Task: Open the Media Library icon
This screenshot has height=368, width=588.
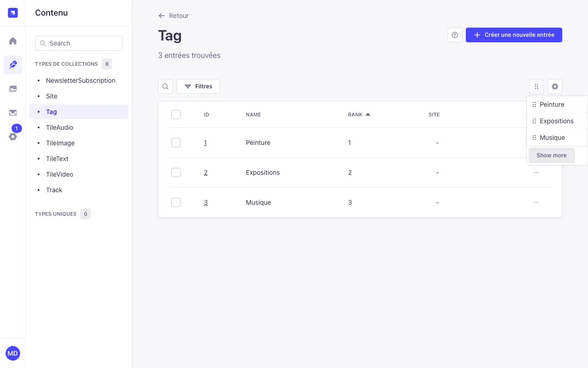Action: tap(13, 89)
